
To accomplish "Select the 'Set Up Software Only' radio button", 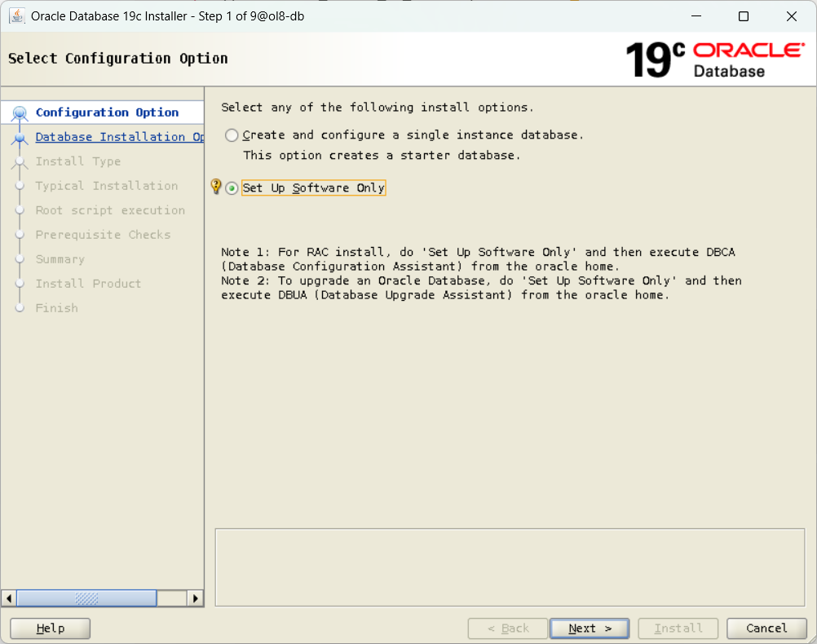I will pyautogui.click(x=232, y=188).
